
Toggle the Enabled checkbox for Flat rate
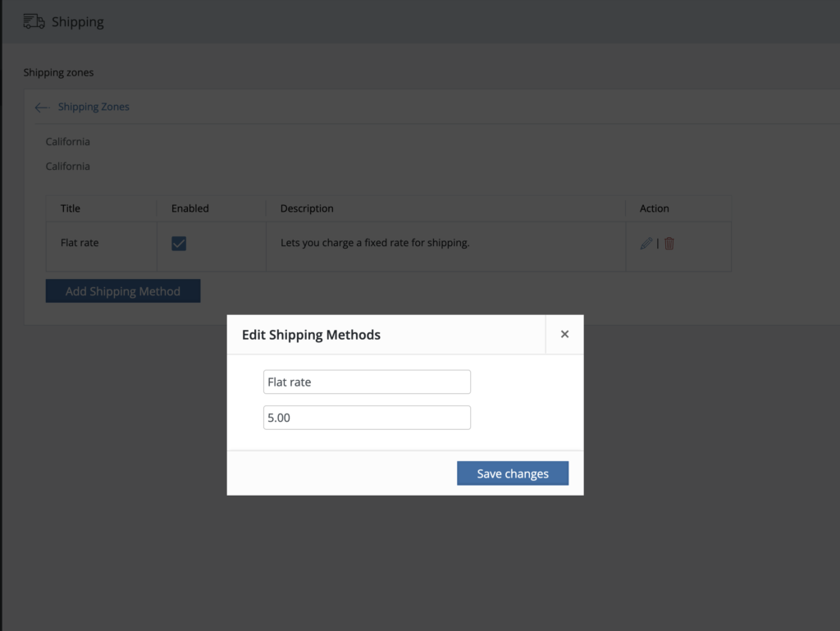179,244
